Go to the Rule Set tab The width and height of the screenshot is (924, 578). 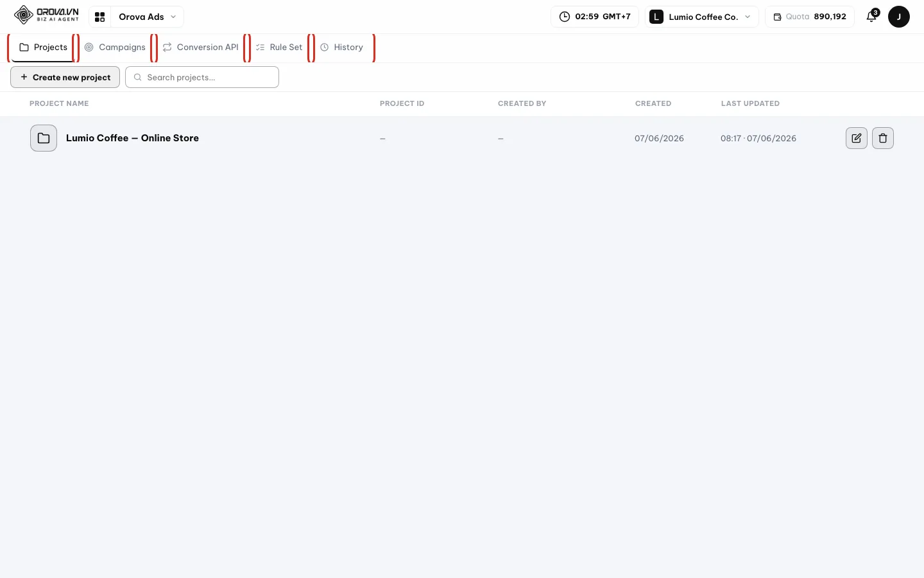[279, 48]
